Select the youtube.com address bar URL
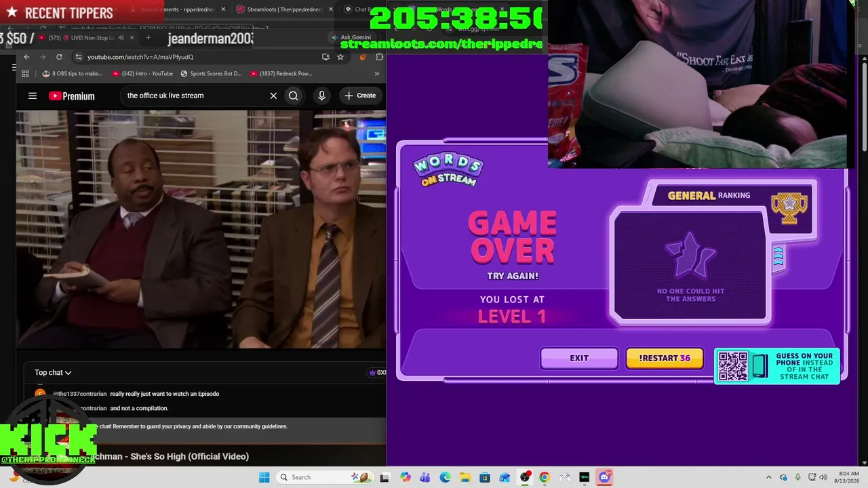The width and height of the screenshot is (868, 488). point(140,57)
